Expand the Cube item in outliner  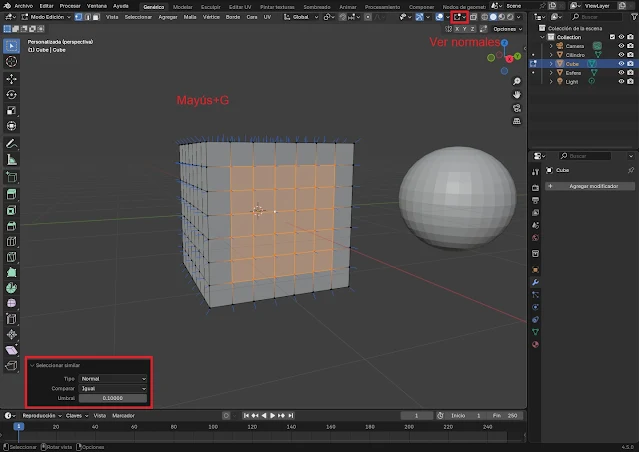click(x=551, y=64)
